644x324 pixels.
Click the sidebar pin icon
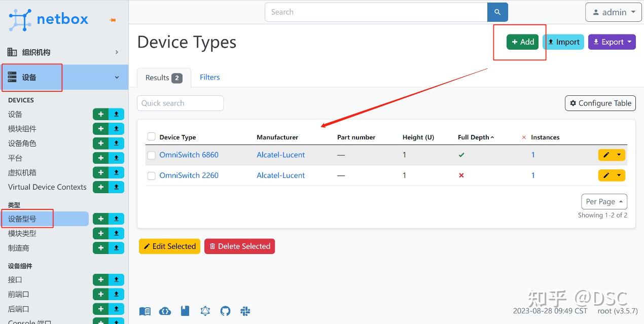point(113,20)
